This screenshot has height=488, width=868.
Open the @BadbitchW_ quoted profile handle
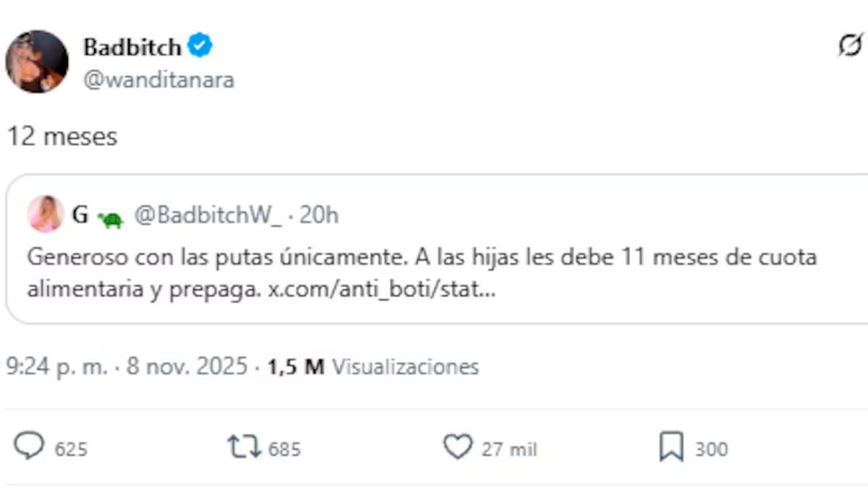tap(208, 215)
